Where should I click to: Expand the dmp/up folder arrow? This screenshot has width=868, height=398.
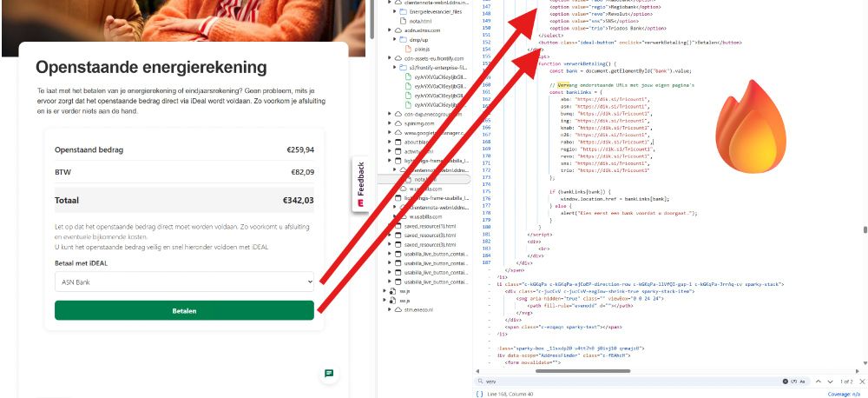395,39
